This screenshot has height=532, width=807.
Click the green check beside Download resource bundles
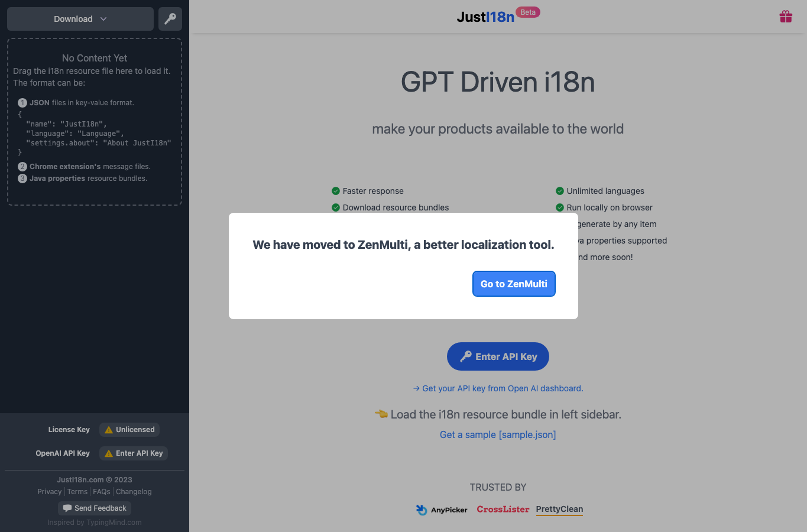tap(336, 207)
